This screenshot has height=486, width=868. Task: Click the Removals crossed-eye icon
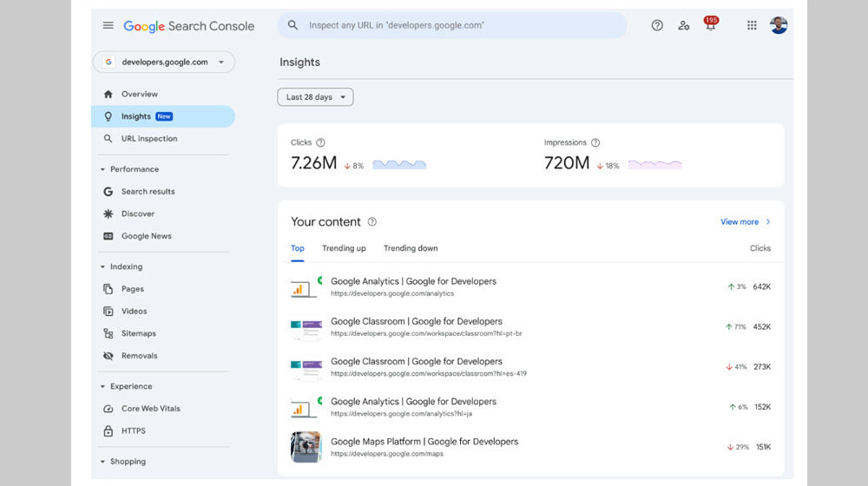tap(108, 355)
